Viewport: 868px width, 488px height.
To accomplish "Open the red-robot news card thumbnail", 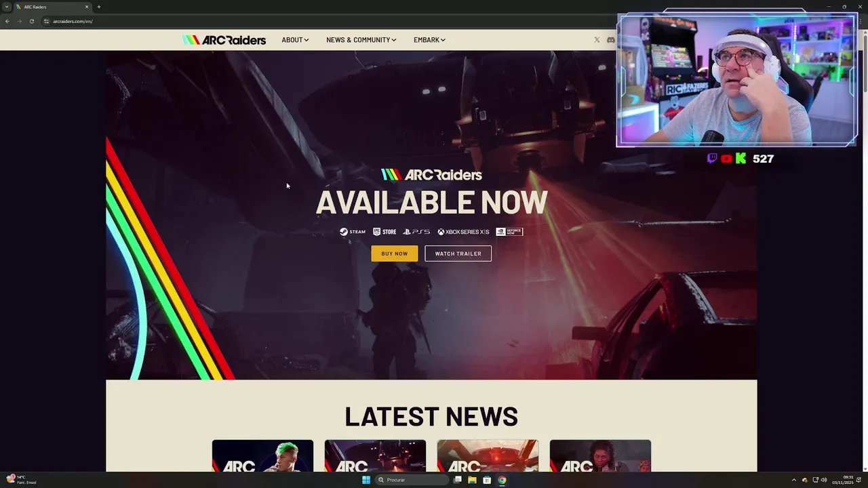I will pyautogui.click(x=488, y=455).
